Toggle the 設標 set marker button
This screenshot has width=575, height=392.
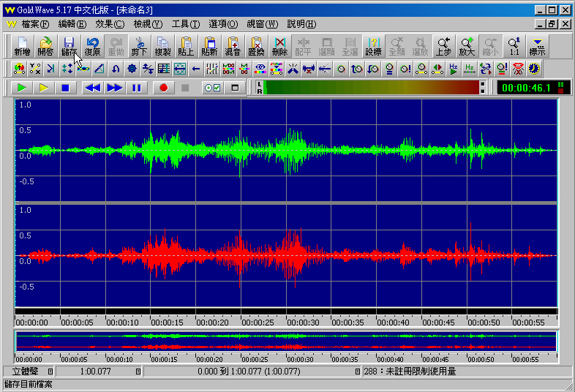[373, 47]
